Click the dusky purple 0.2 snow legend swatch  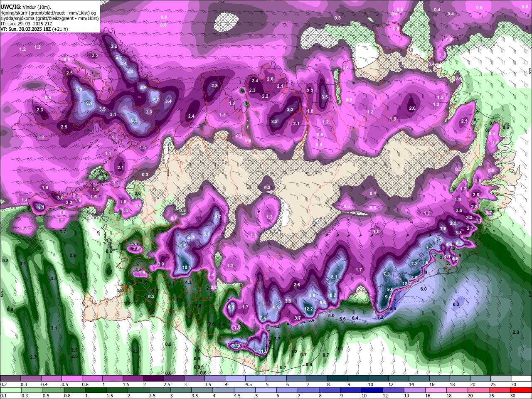point(10,378)
